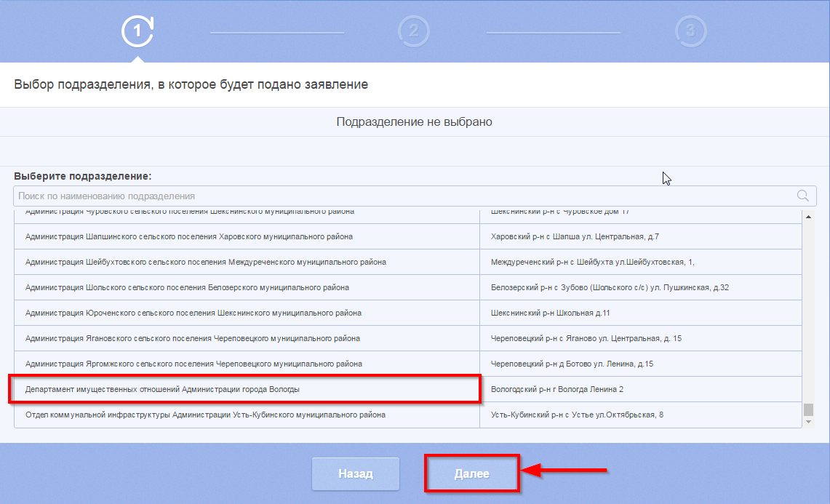Click address Череповецкий р-н д Ботово

tap(572, 364)
